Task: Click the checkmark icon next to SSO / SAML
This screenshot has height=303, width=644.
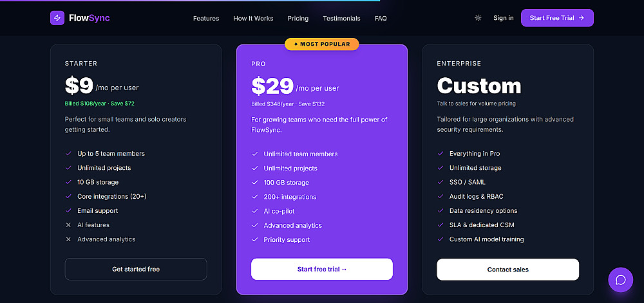Action: 440,182
